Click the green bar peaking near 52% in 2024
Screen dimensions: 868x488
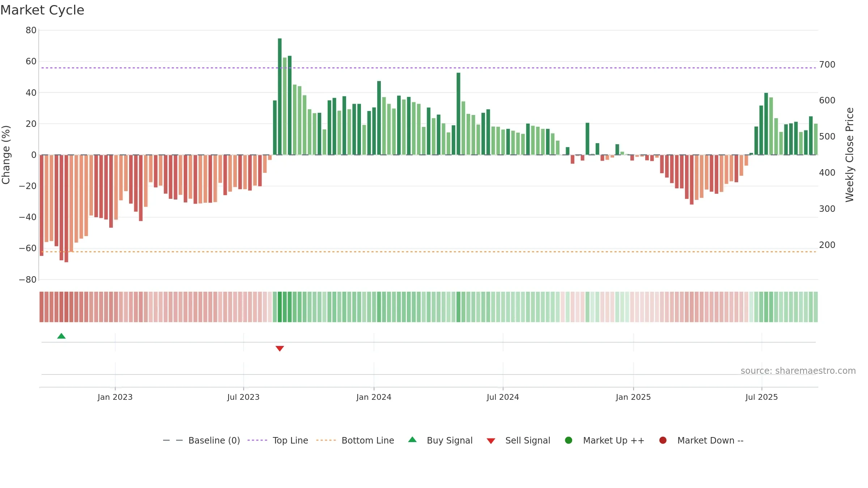coord(458,114)
